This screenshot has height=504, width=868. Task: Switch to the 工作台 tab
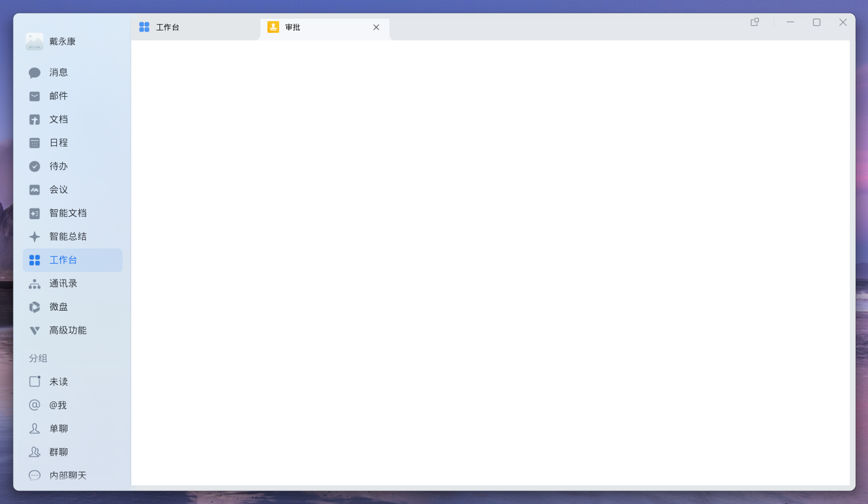coord(195,28)
